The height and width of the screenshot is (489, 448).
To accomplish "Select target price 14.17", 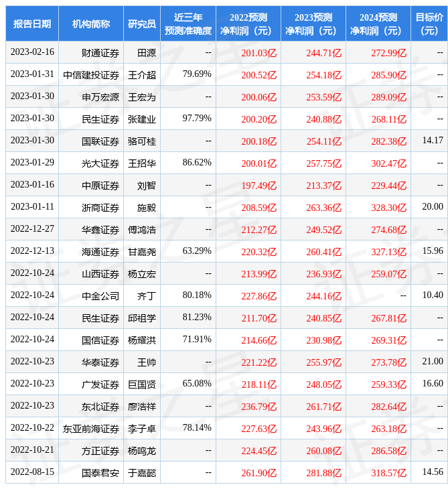I will [433, 141].
